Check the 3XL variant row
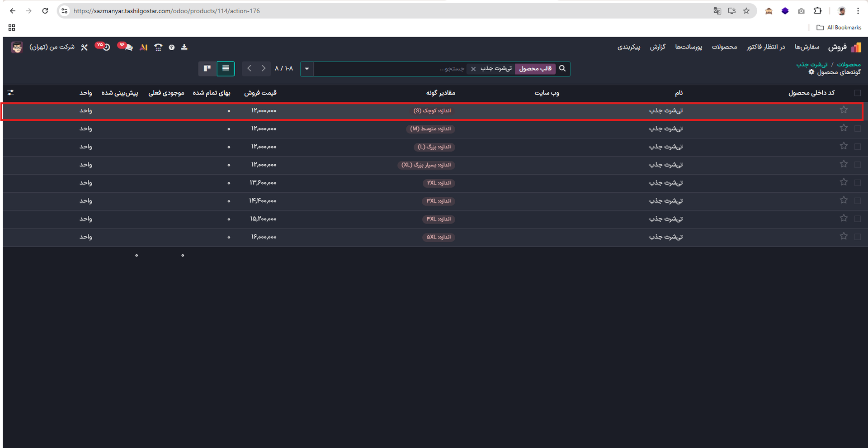This screenshot has height=448, width=868. coord(858,201)
